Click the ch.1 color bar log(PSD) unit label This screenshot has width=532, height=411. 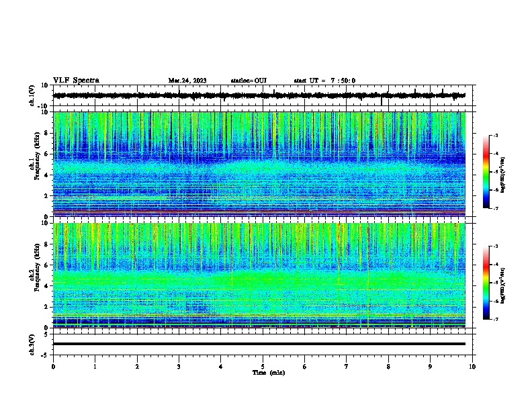tap(502, 175)
